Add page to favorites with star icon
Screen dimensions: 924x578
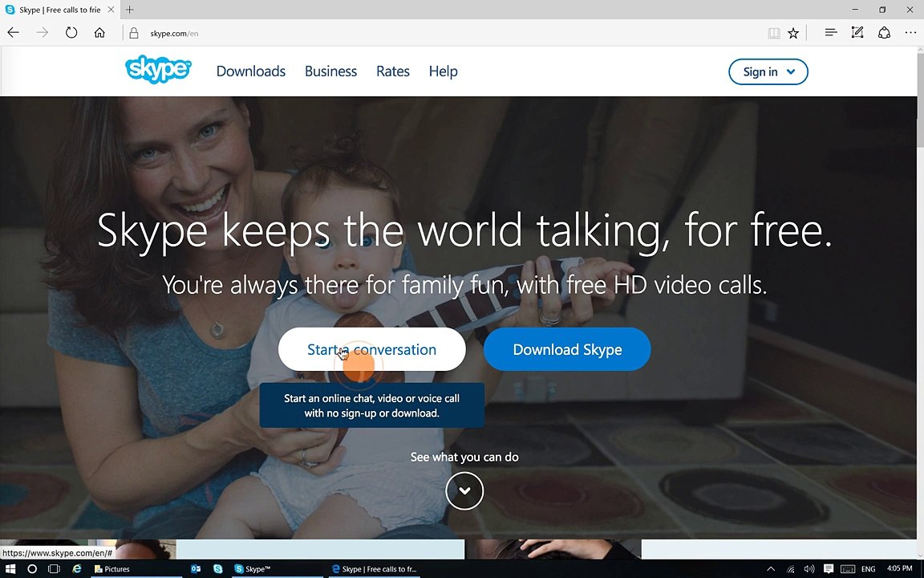coord(793,33)
